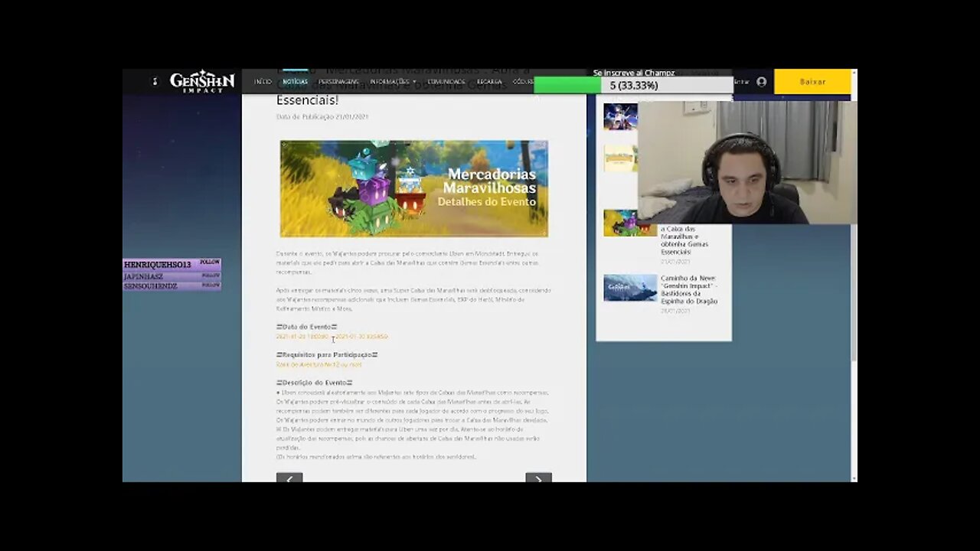980x551 pixels.
Task: Click the music note icon beside logo
Action: pos(154,81)
